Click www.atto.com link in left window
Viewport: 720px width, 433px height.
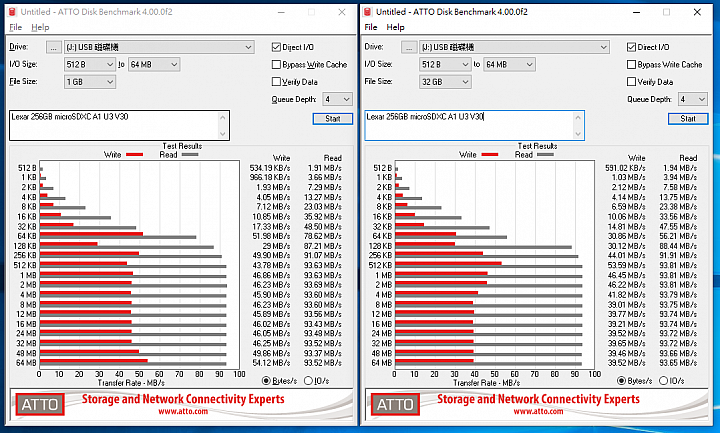pos(183,411)
